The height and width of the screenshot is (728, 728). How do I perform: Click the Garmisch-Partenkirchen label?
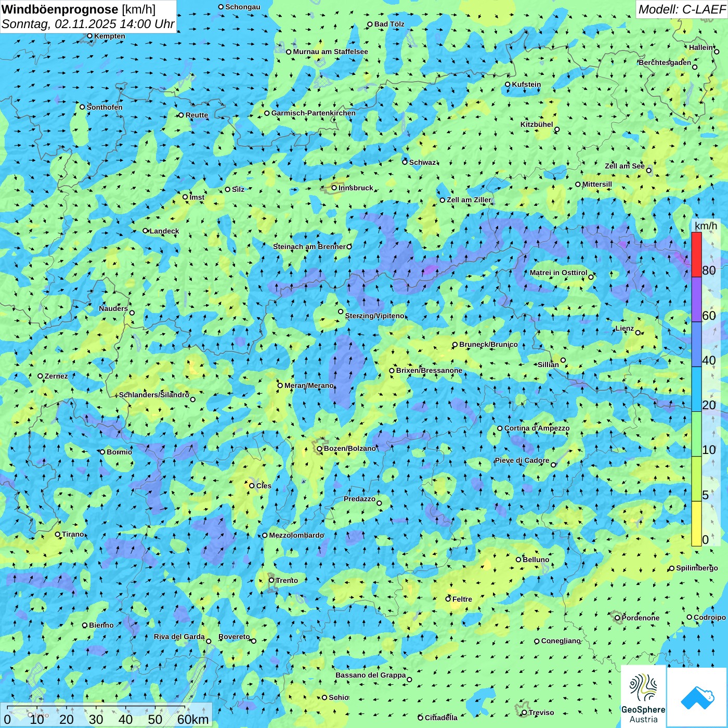[x=314, y=113]
